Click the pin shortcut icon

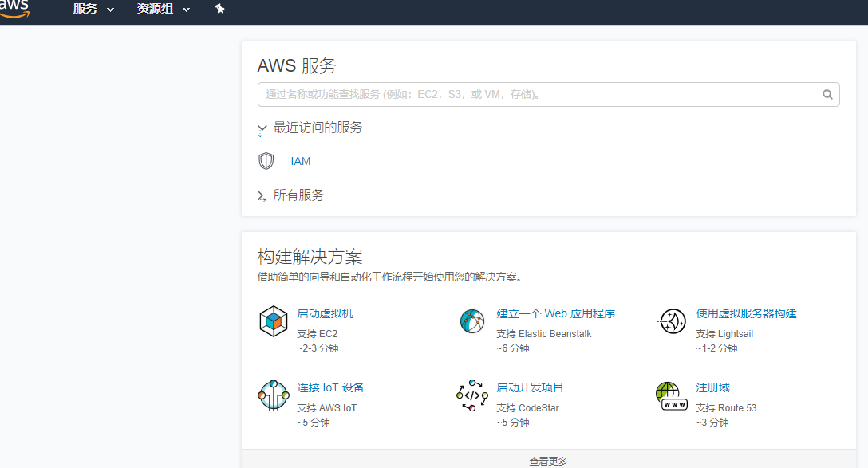click(219, 9)
